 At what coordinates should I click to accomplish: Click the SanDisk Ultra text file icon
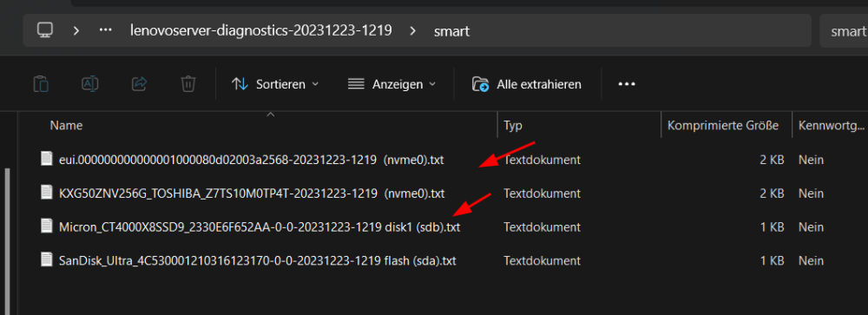48,260
